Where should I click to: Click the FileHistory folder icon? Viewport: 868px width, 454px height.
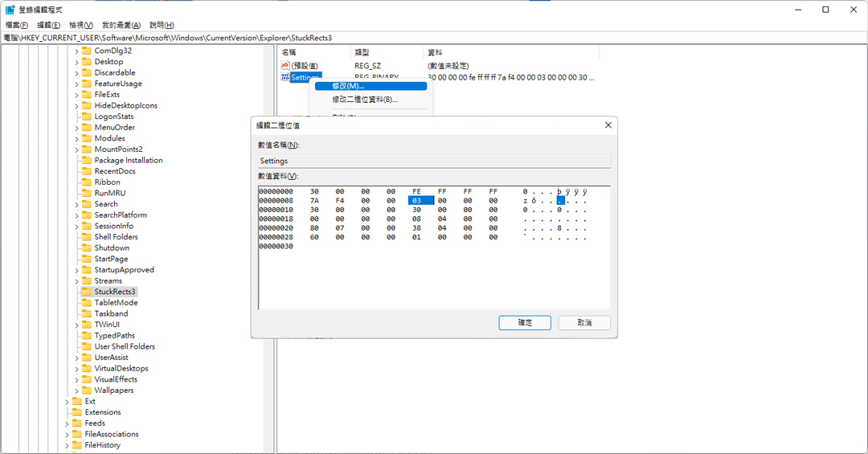click(x=77, y=444)
